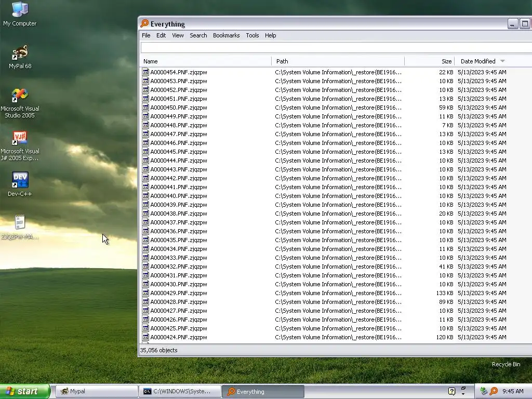This screenshot has height=399, width=532.
Task: Select file A0000442.PNF.zjqzpw
Action: point(179,178)
